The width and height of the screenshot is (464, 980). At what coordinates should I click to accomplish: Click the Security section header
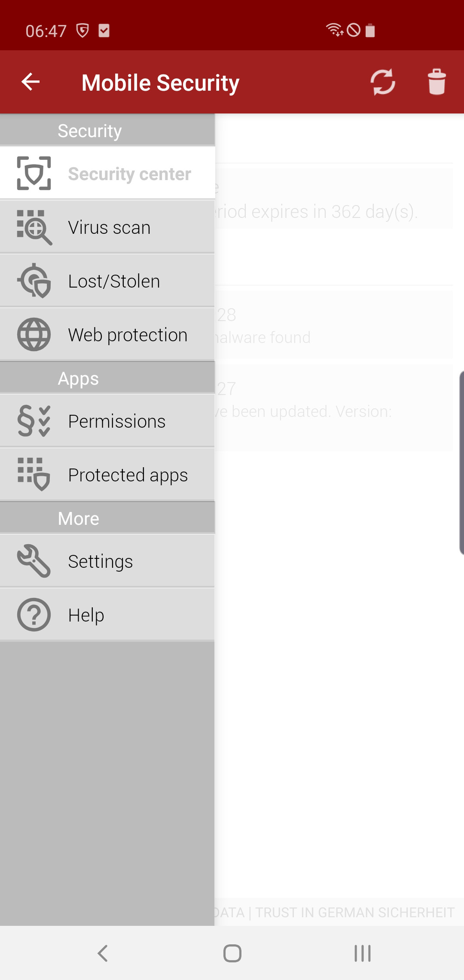click(x=107, y=130)
